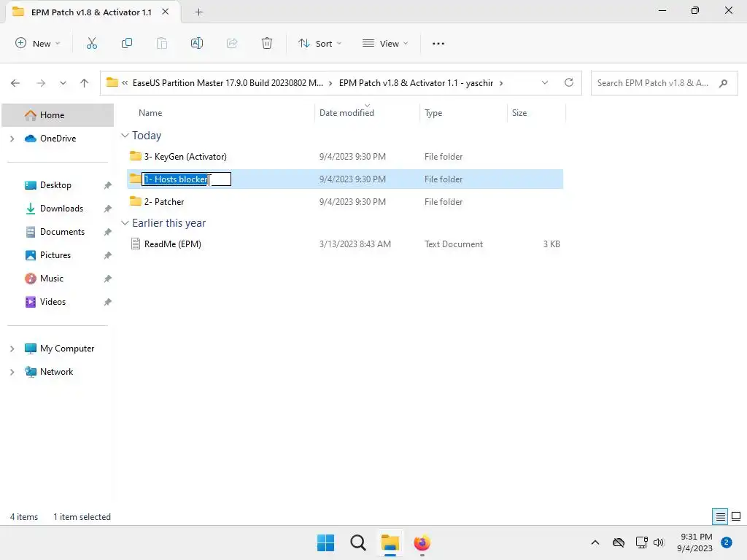Close the EPM Patch tab
The height and width of the screenshot is (560, 747).
(x=166, y=12)
